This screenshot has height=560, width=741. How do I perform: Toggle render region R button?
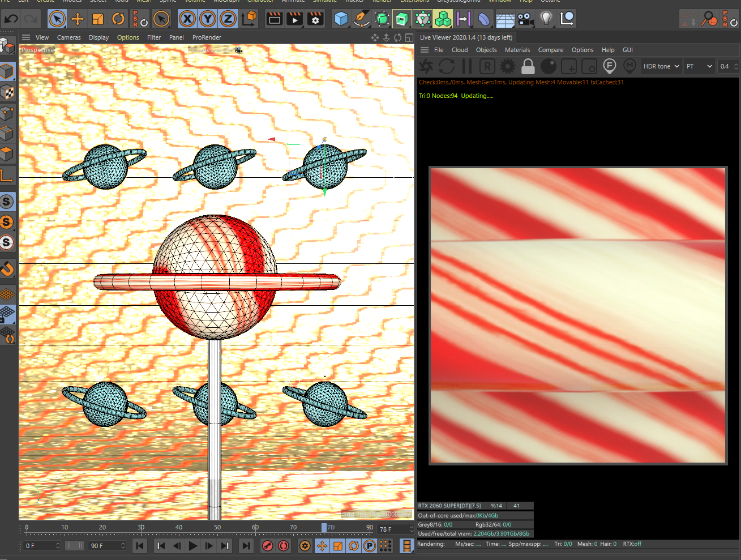(487, 66)
